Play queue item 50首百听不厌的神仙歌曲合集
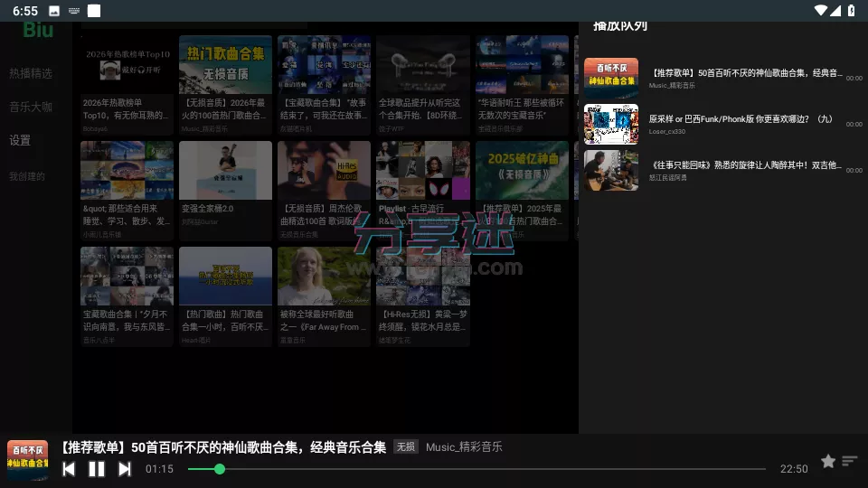868x488 pixels. (723, 78)
